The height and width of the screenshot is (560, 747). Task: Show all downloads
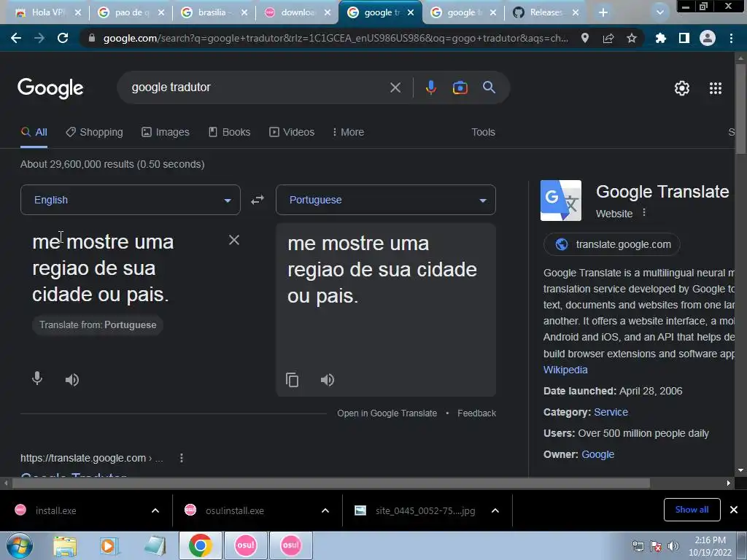tap(692, 510)
